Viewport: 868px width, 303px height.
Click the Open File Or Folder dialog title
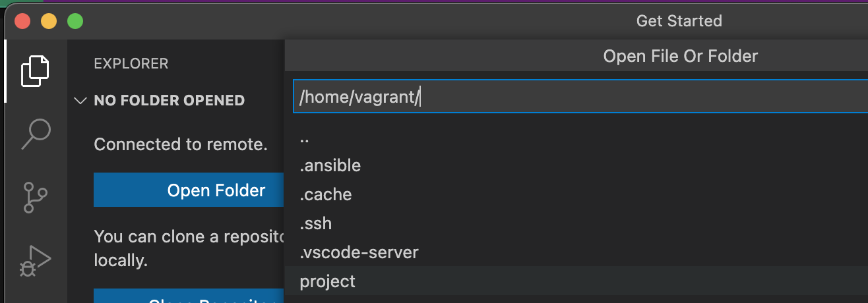[x=681, y=56]
